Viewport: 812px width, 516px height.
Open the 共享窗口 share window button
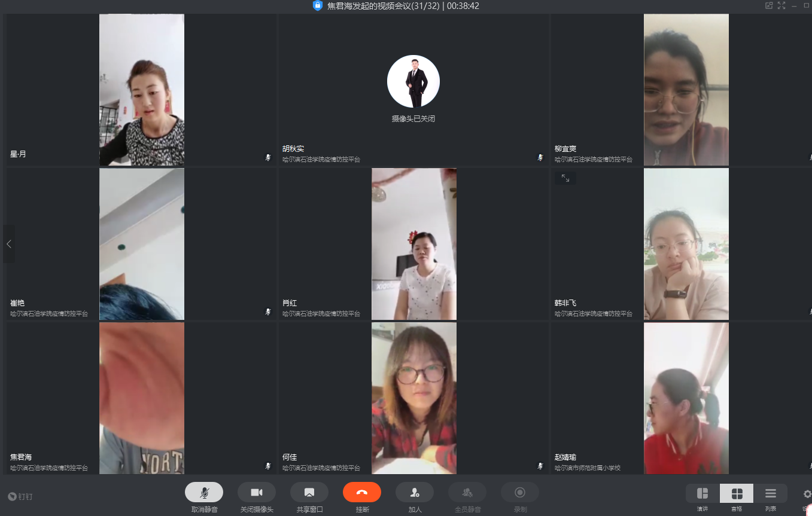click(309, 492)
